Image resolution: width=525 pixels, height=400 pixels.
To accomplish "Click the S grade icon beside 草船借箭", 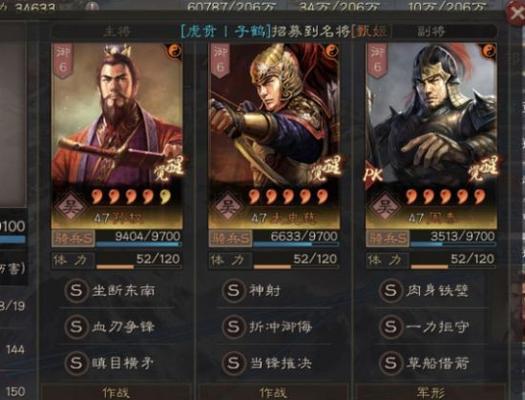I will pyautogui.click(x=391, y=363).
